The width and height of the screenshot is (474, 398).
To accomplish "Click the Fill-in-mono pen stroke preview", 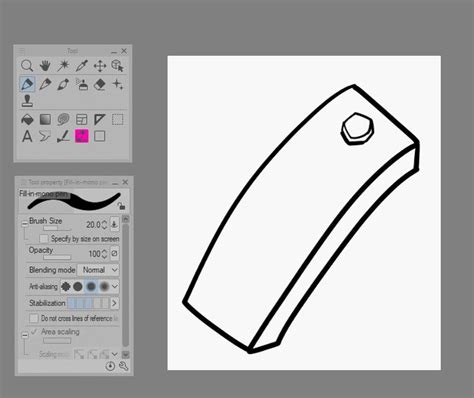I will pos(74,200).
